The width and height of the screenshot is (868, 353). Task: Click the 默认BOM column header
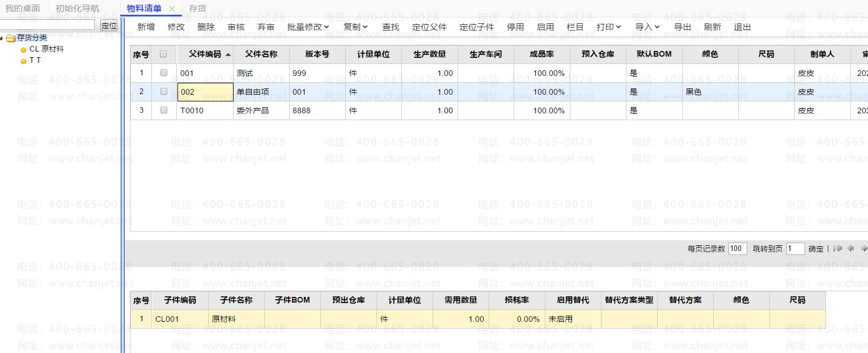point(654,54)
